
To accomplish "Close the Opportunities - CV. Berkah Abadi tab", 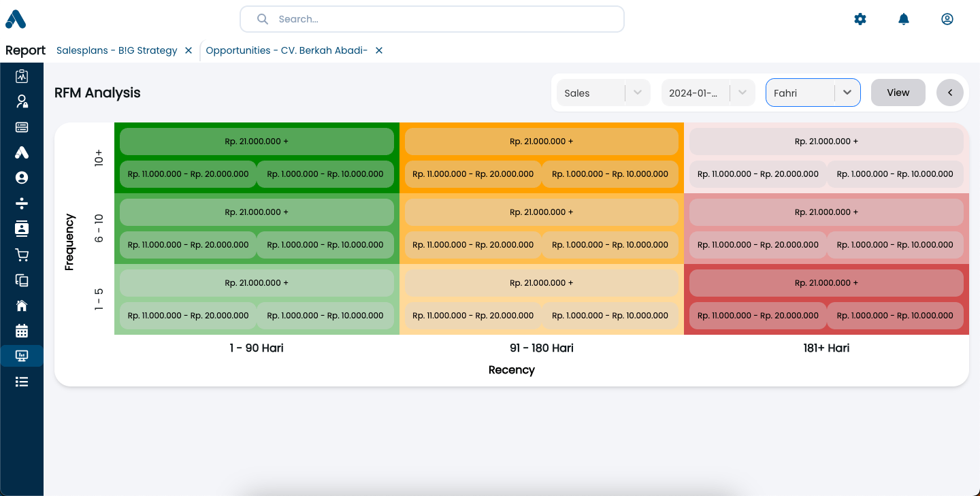I will [379, 50].
